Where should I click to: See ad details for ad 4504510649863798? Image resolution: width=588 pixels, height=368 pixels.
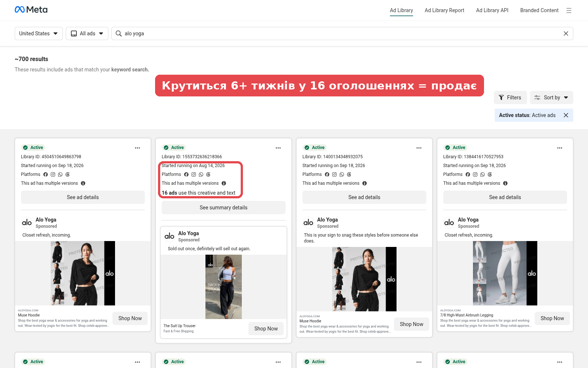(83, 197)
